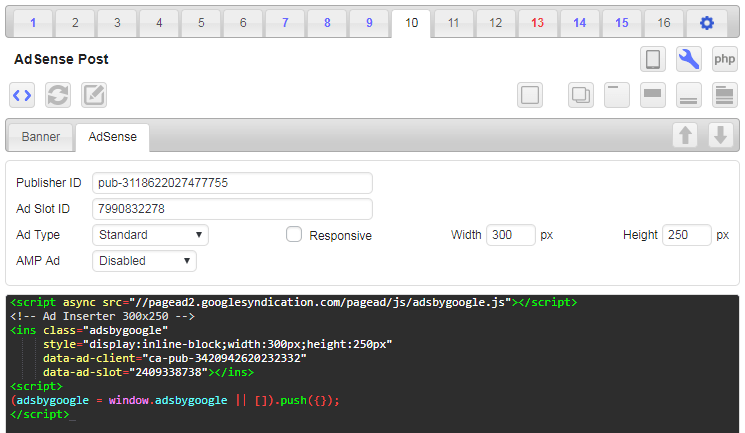Switch to the Banner tab
The height and width of the screenshot is (433, 745).
click(41, 137)
